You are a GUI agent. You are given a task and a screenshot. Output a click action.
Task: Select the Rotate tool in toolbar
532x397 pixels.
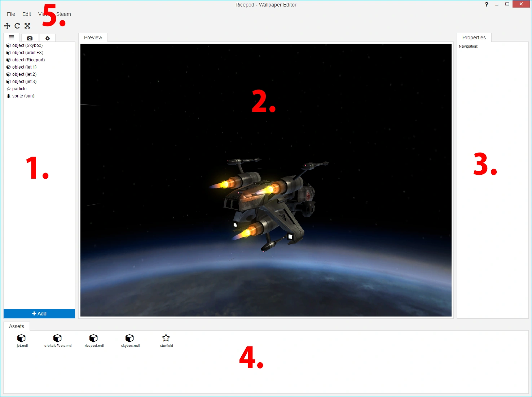pyautogui.click(x=17, y=26)
